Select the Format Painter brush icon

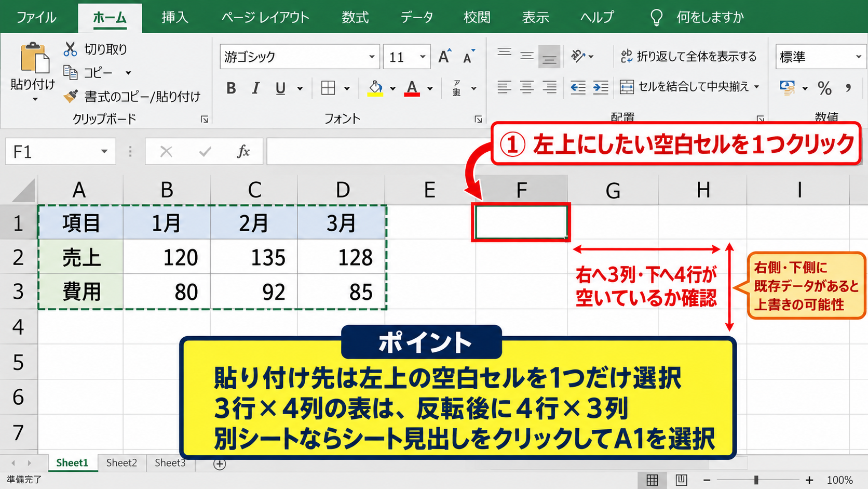71,96
